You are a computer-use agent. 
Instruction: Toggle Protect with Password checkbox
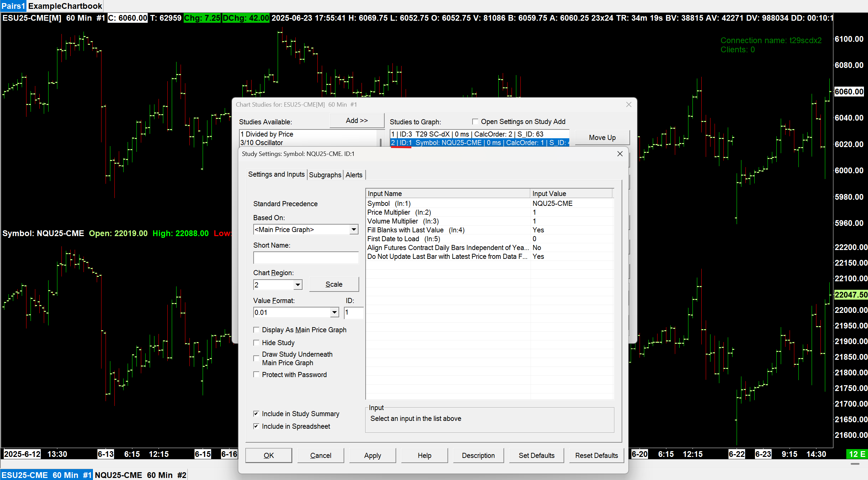(x=257, y=375)
